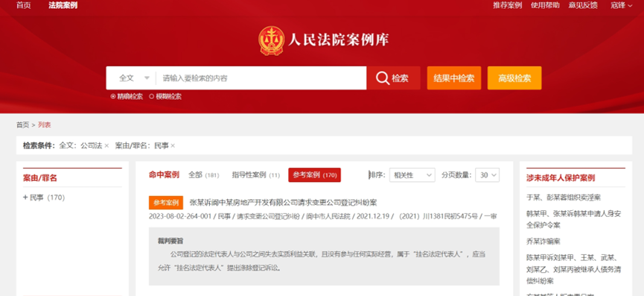Click the 涉未成年人保护案例 heading
The height and width of the screenshot is (296, 644).
point(561,178)
